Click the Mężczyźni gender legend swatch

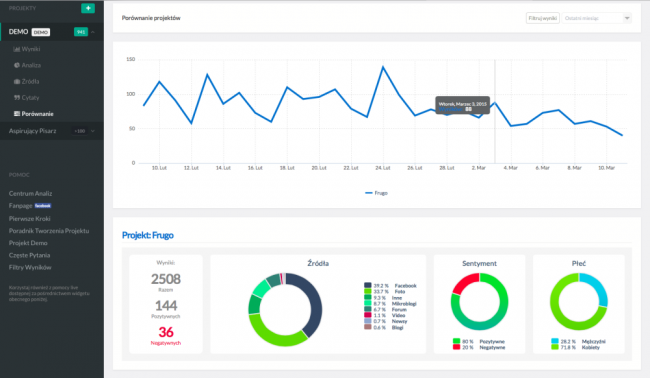pyautogui.click(x=555, y=342)
